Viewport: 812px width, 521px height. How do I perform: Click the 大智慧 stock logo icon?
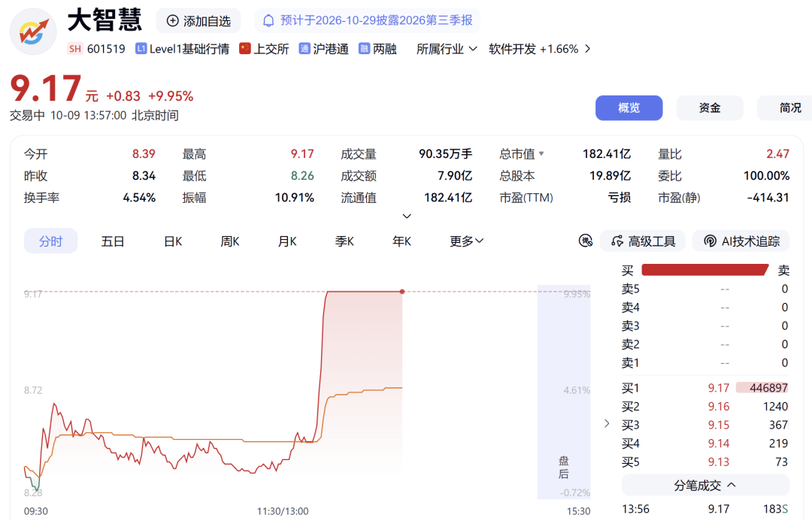click(33, 32)
